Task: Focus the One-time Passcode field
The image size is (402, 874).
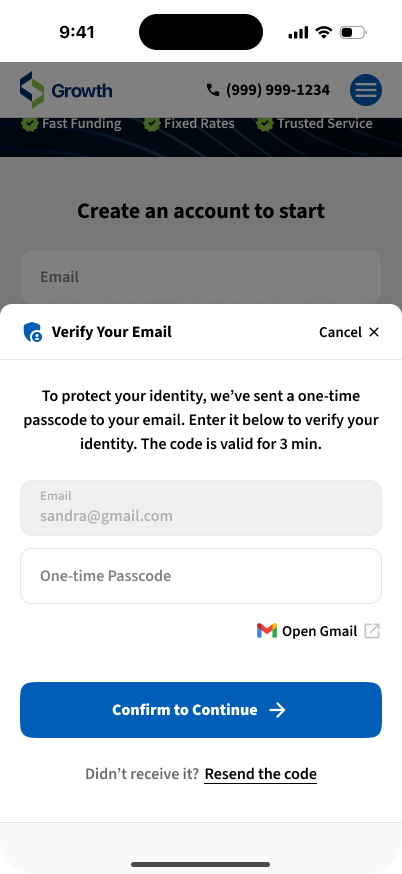Action: pos(201,576)
